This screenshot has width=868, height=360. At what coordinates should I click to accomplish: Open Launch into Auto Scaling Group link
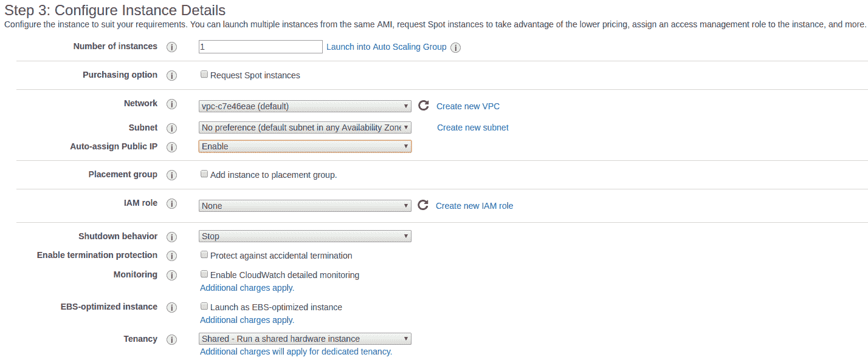tap(387, 47)
